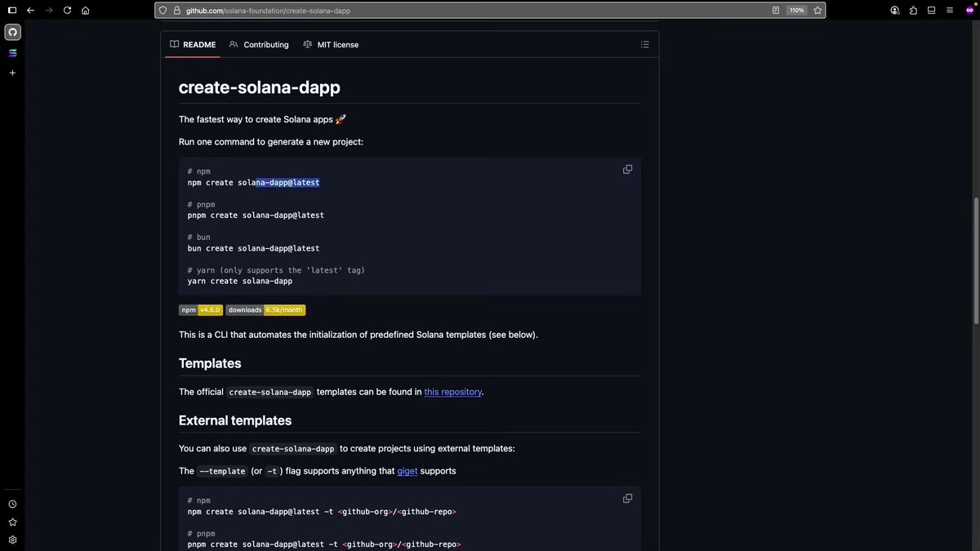980x551 pixels.
Task: Go forward using the forward arrow
Action: click(48, 11)
